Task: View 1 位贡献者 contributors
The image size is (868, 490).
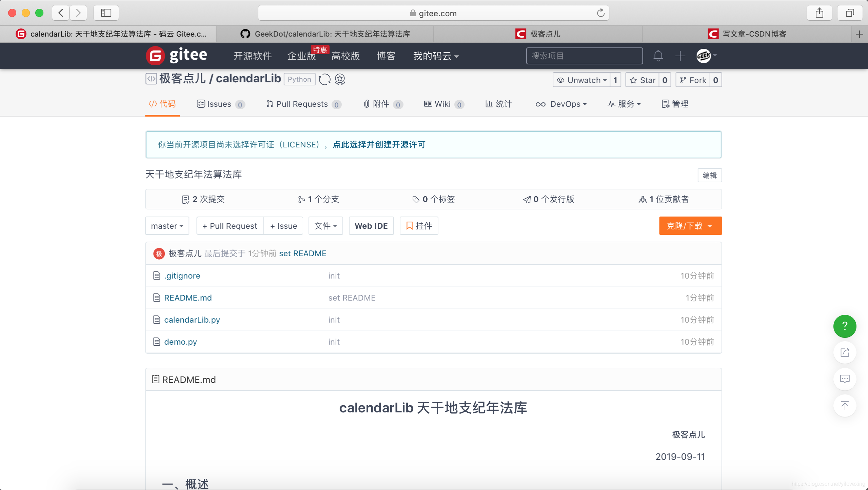Action: [x=664, y=199]
